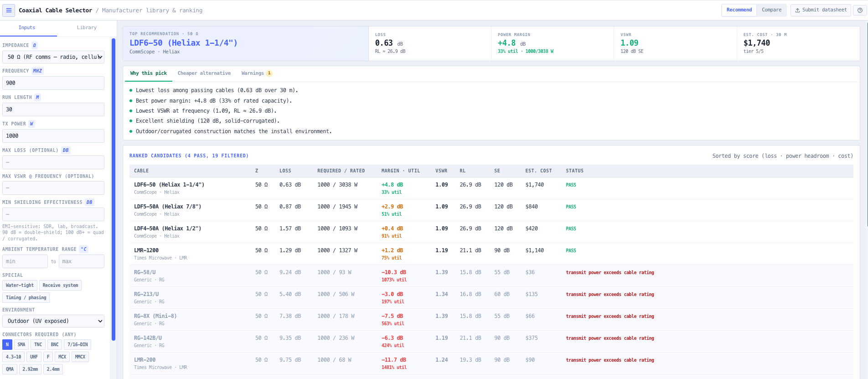Enable the MCX connector chip
Viewport: 868px width, 379px height.
[x=62, y=357]
